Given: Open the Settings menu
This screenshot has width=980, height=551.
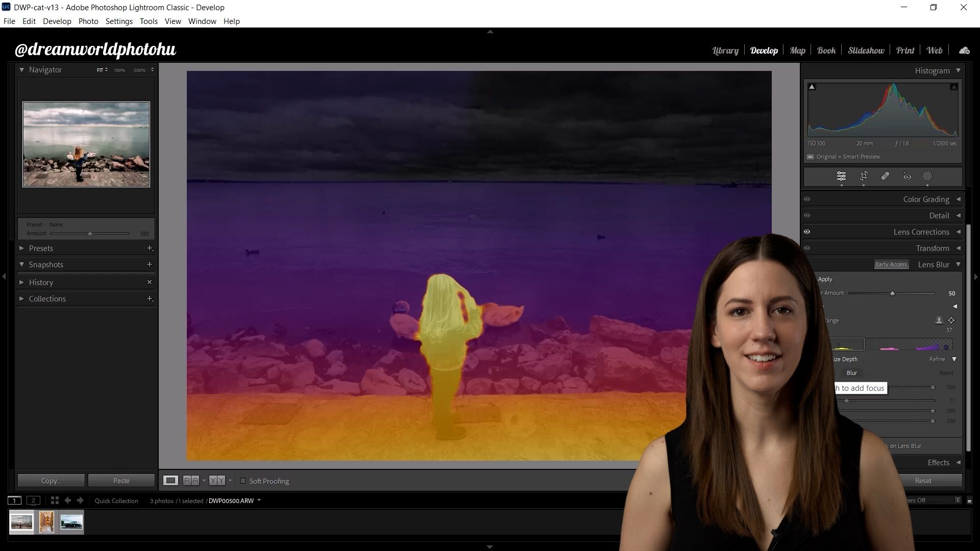Looking at the screenshot, I should [119, 21].
